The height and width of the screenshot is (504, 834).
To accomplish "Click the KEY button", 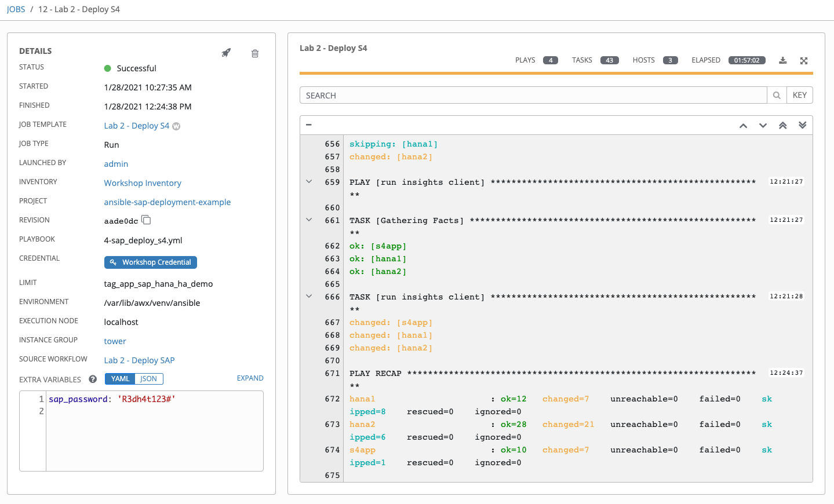I will pos(800,95).
